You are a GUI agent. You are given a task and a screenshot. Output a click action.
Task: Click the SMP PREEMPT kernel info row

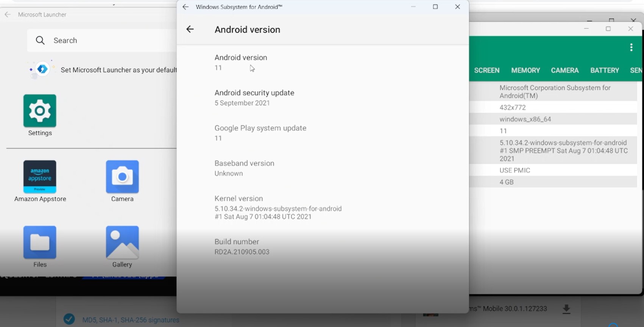pyautogui.click(x=553, y=150)
